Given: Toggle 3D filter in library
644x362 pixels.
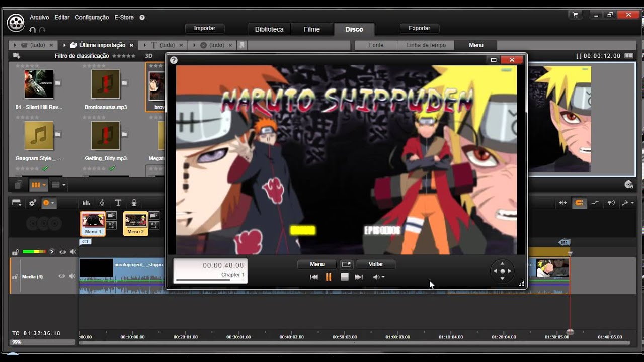Looking at the screenshot, I should [149, 56].
